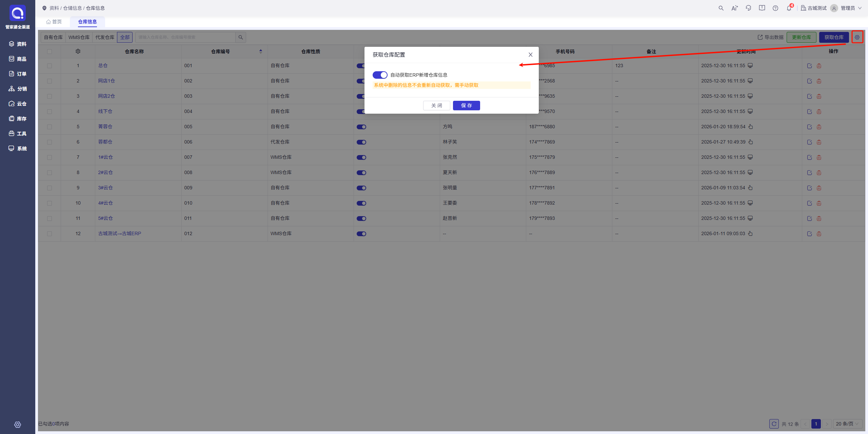Check the checkbox for 5#云仓 row

click(50, 219)
